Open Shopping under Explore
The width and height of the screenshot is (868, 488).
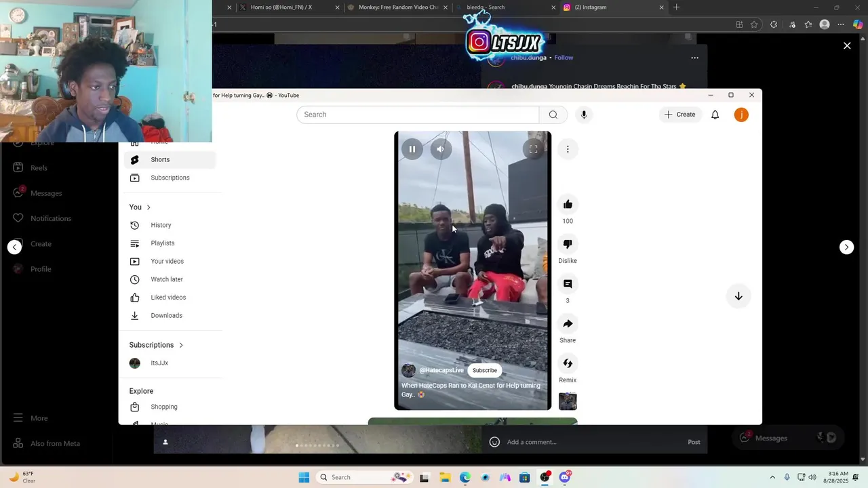(x=170, y=407)
